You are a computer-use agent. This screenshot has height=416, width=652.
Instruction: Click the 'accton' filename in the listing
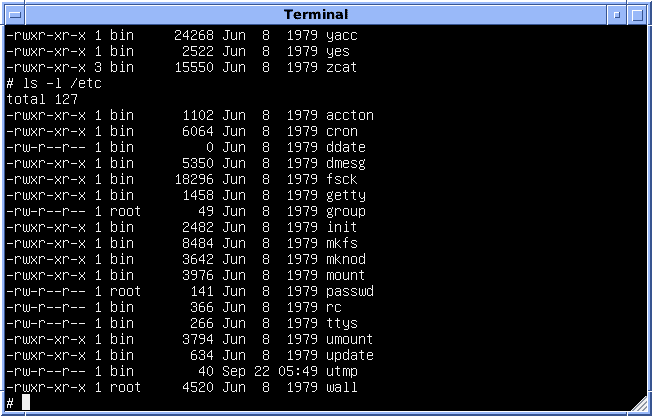pos(350,115)
